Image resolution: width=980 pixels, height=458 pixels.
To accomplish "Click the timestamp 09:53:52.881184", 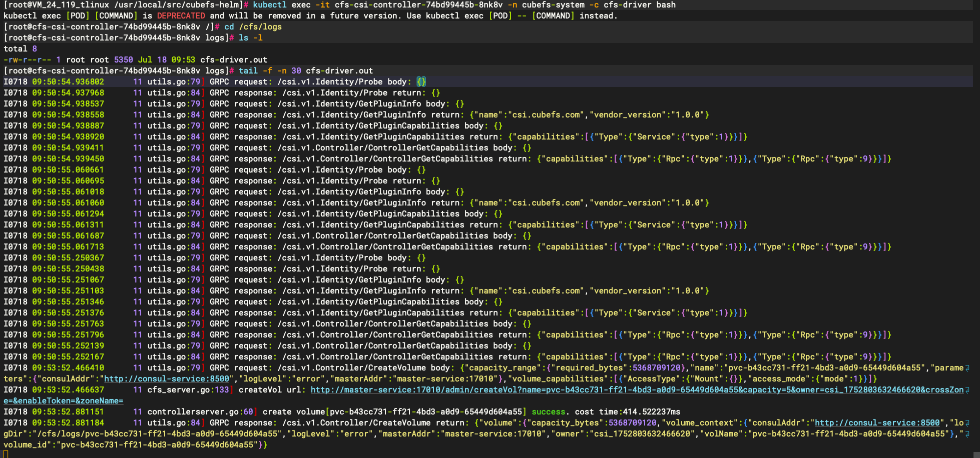I will coord(68,422).
